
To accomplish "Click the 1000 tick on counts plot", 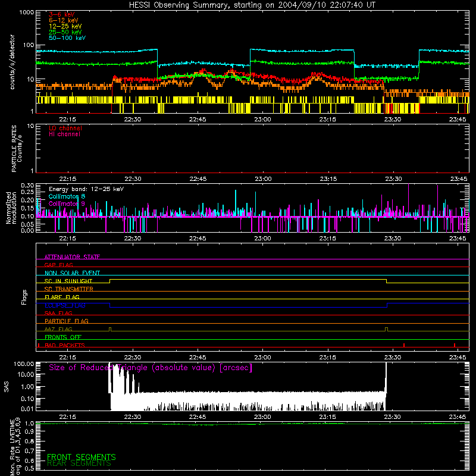I will point(27,12).
